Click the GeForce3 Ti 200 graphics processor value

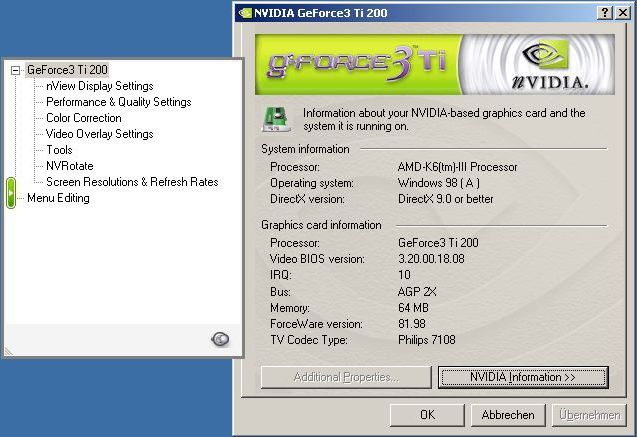click(438, 243)
